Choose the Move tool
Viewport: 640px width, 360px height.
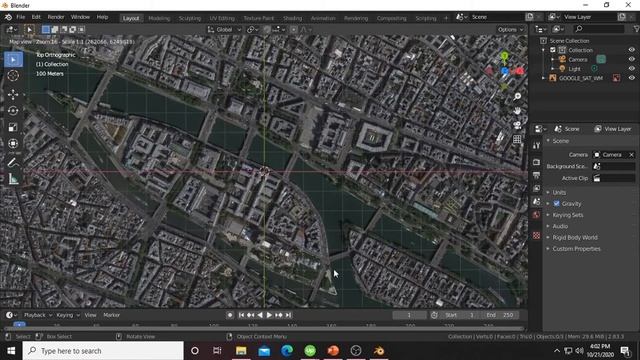coord(13,94)
